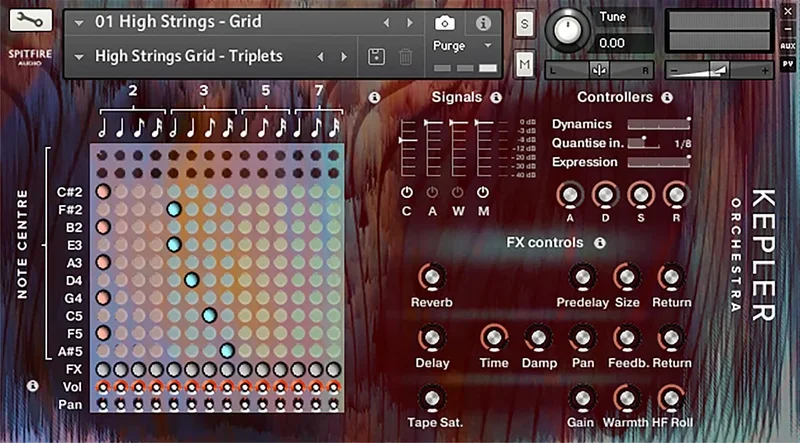This screenshot has height=443, width=800.
Task: Click the Warmth knob
Action: [x=627, y=398]
